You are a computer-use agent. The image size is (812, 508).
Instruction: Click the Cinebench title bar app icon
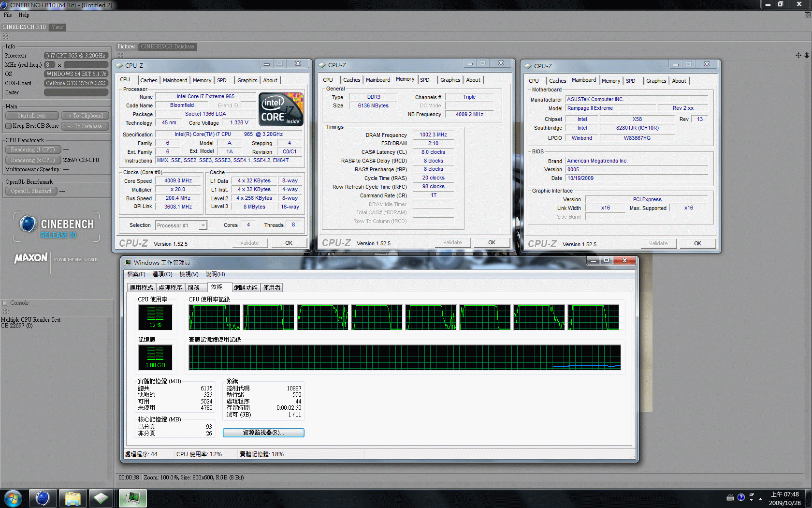click(x=4, y=5)
